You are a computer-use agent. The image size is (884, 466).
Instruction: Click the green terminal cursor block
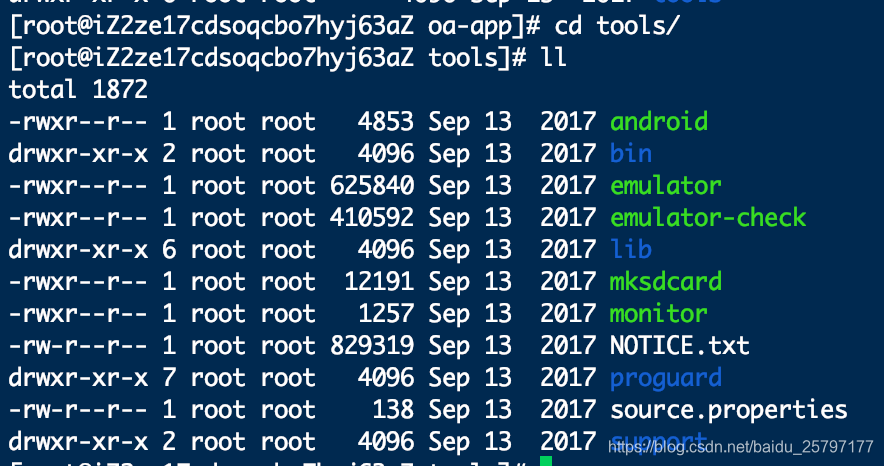[x=546, y=461]
